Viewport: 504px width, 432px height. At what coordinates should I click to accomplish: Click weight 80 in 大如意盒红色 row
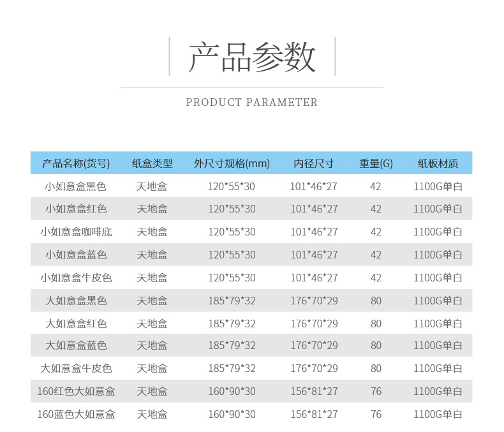376,324
